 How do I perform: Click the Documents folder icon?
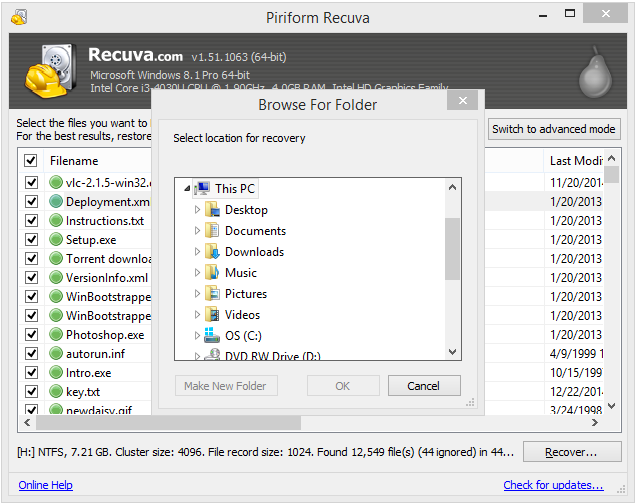click(x=212, y=230)
